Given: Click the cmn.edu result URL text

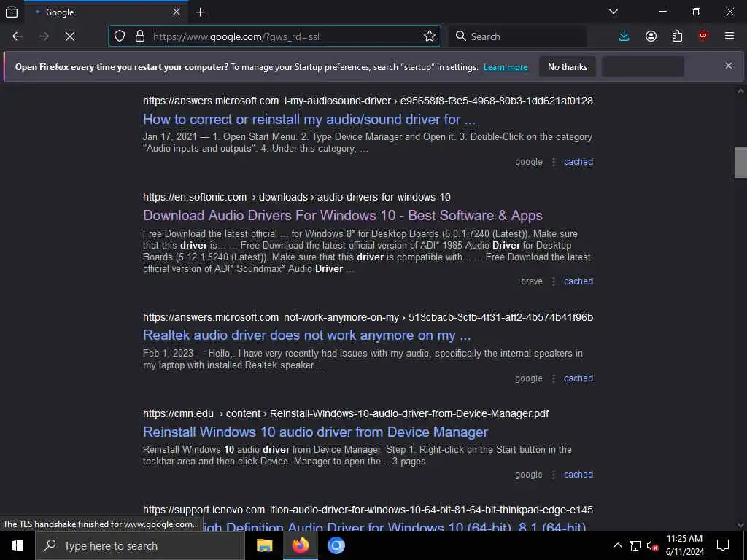Looking at the screenshot, I should 345,414.
